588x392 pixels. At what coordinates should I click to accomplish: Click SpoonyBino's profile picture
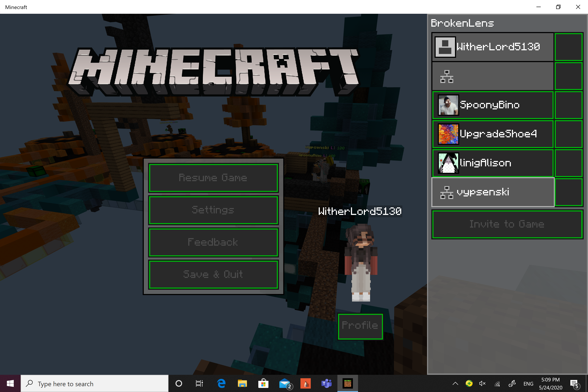[x=448, y=105]
